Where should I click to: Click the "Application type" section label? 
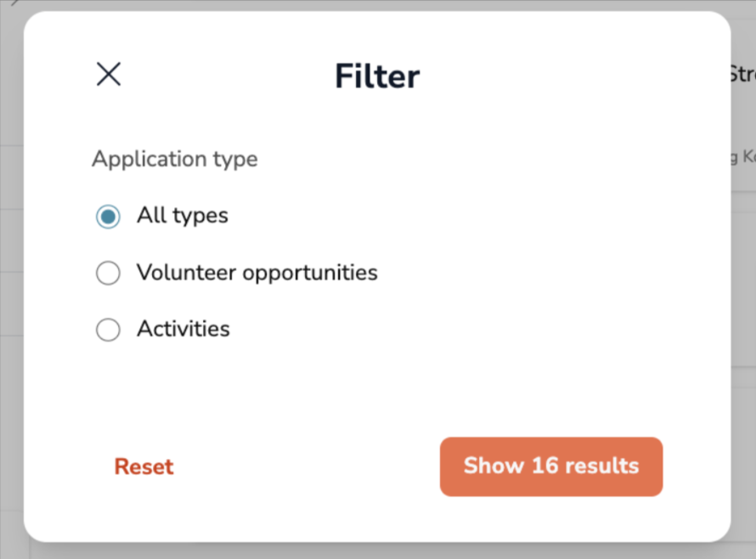(174, 159)
